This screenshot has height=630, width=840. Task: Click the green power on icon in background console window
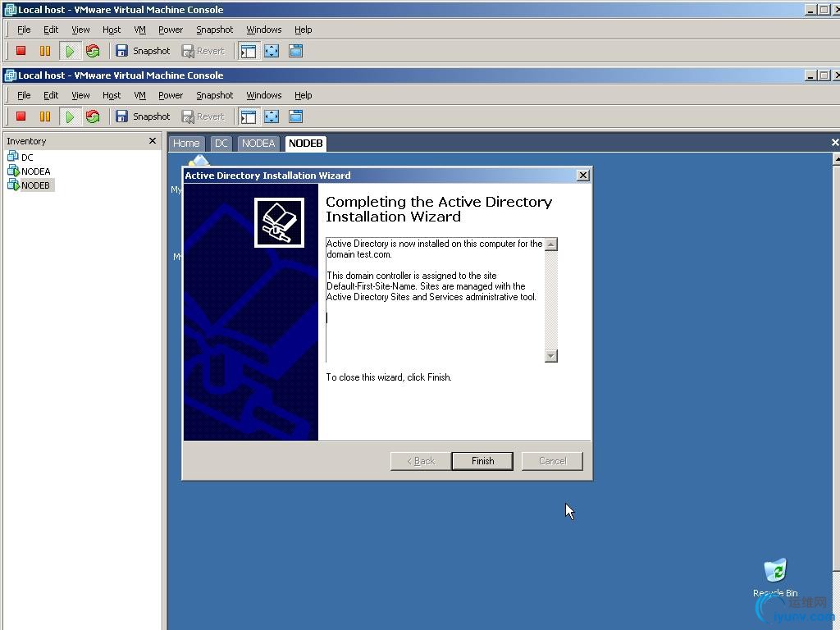(70, 51)
